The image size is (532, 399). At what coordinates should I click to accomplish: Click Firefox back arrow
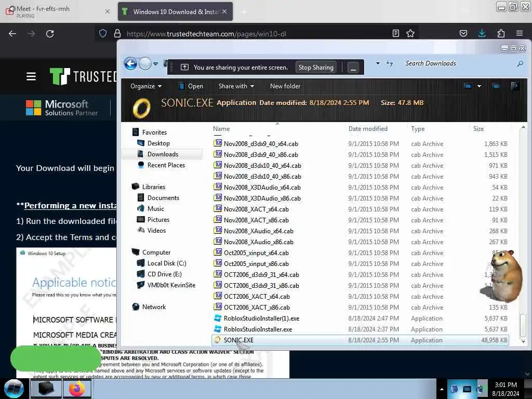pos(12,34)
